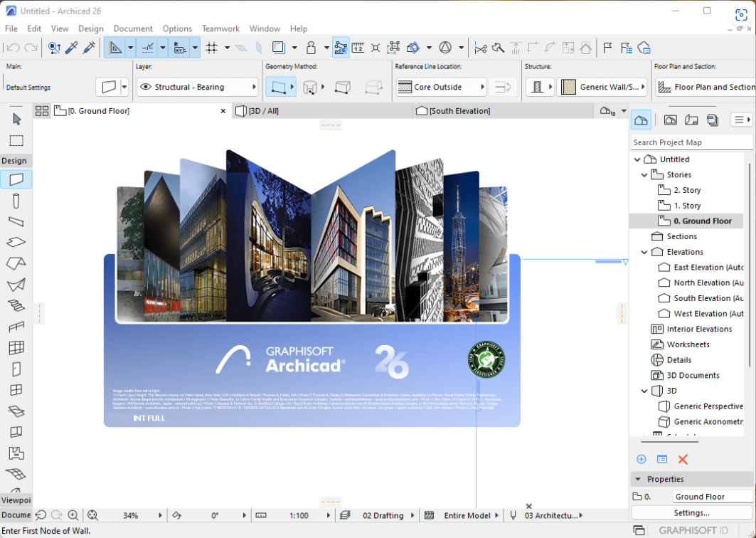Open the Find and Select icon
Screen dimensions: 756x538
pos(54,47)
